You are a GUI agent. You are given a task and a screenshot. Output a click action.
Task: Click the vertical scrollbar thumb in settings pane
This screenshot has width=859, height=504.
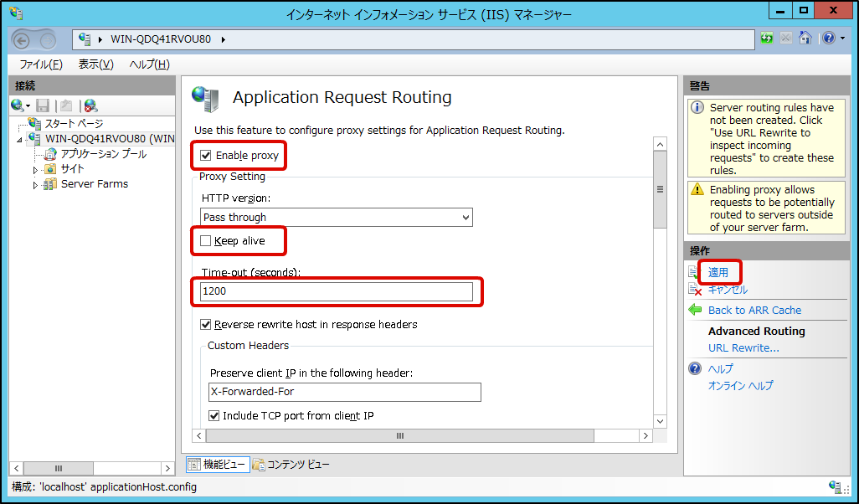click(660, 189)
